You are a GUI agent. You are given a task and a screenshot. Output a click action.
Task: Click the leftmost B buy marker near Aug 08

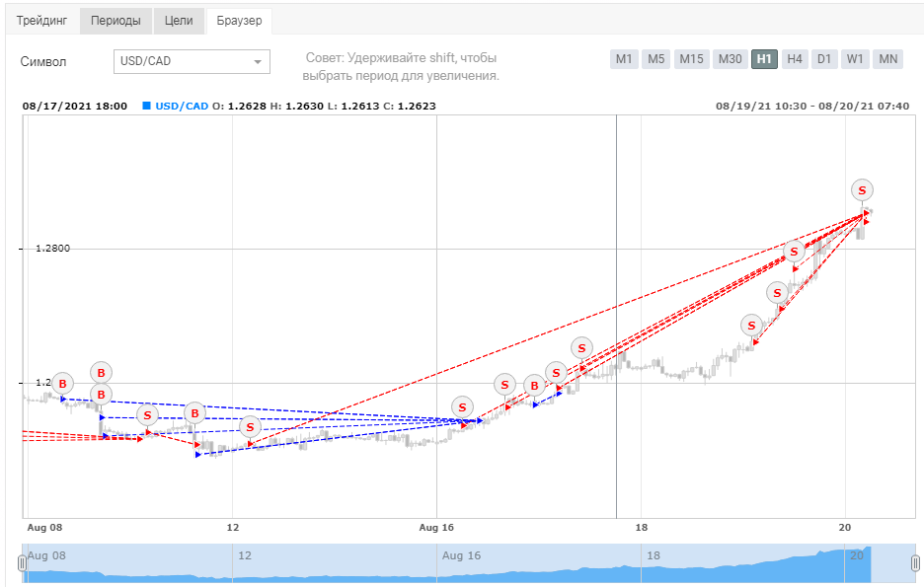(62, 384)
